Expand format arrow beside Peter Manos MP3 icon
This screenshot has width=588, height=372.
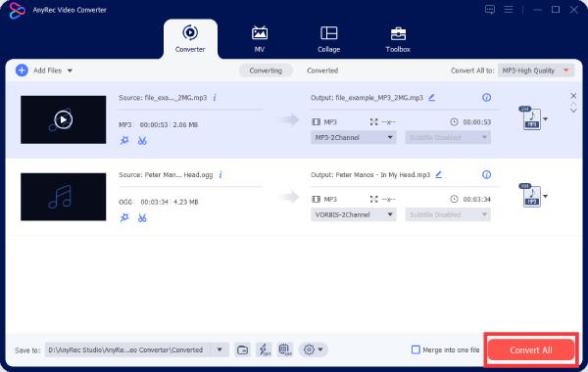pyautogui.click(x=546, y=197)
